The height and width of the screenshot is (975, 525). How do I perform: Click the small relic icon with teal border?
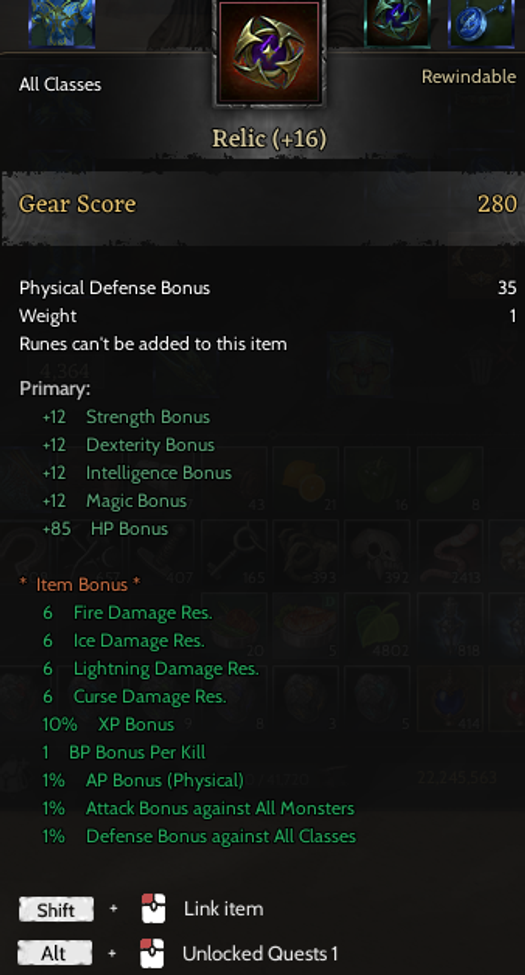point(397,23)
